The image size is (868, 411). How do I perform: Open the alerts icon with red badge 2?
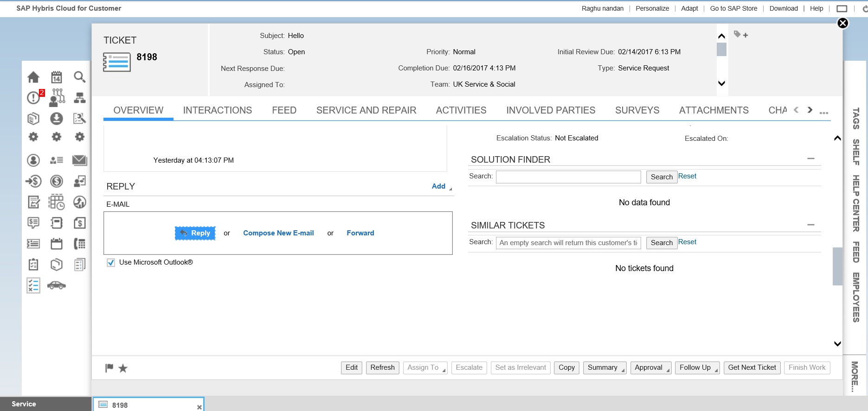[x=34, y=97]
